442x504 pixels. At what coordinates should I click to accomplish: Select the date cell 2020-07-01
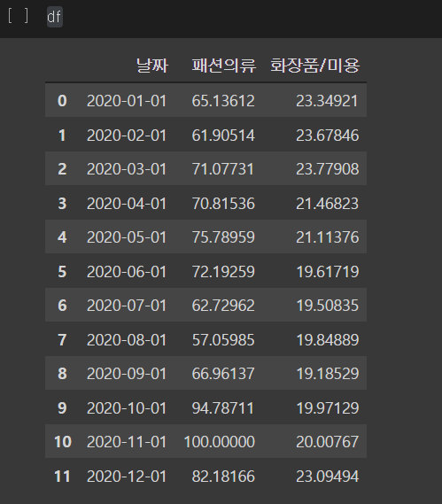coord(127,306)
